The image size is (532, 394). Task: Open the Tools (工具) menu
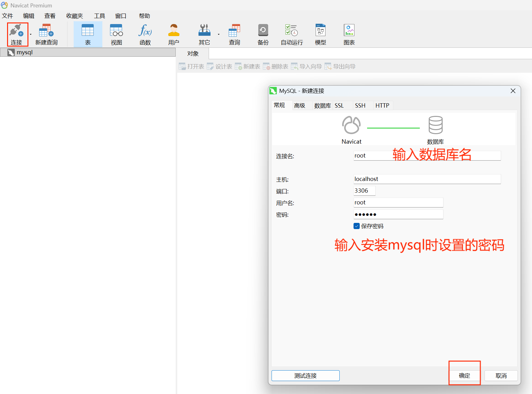click(x=100, y=16)
